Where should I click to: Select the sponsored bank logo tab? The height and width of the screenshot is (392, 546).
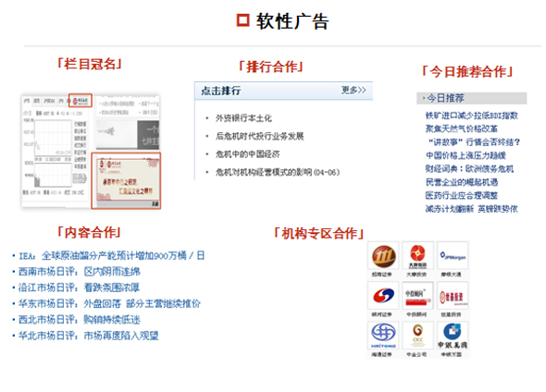(x=81, y=101)
